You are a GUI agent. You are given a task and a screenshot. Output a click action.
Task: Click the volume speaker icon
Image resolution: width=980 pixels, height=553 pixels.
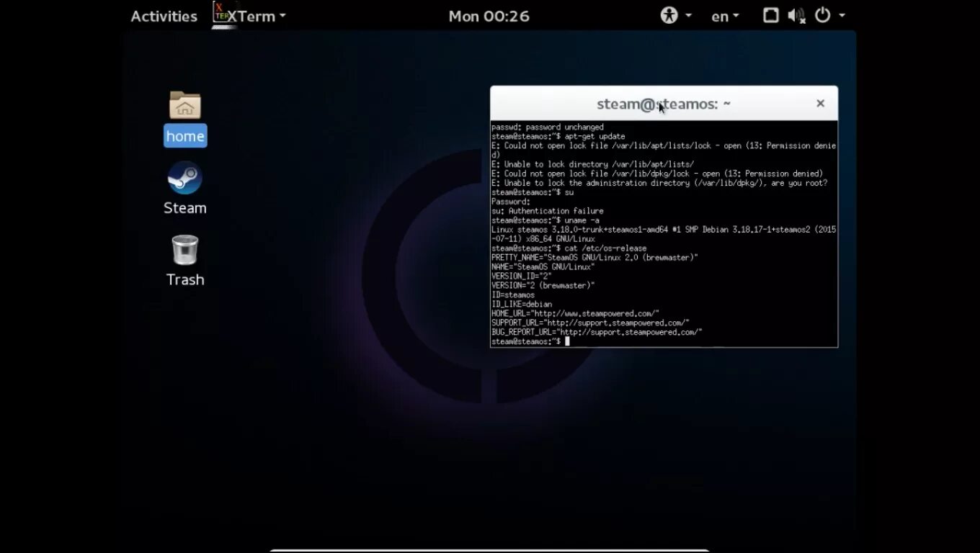(x=796, y=15)
